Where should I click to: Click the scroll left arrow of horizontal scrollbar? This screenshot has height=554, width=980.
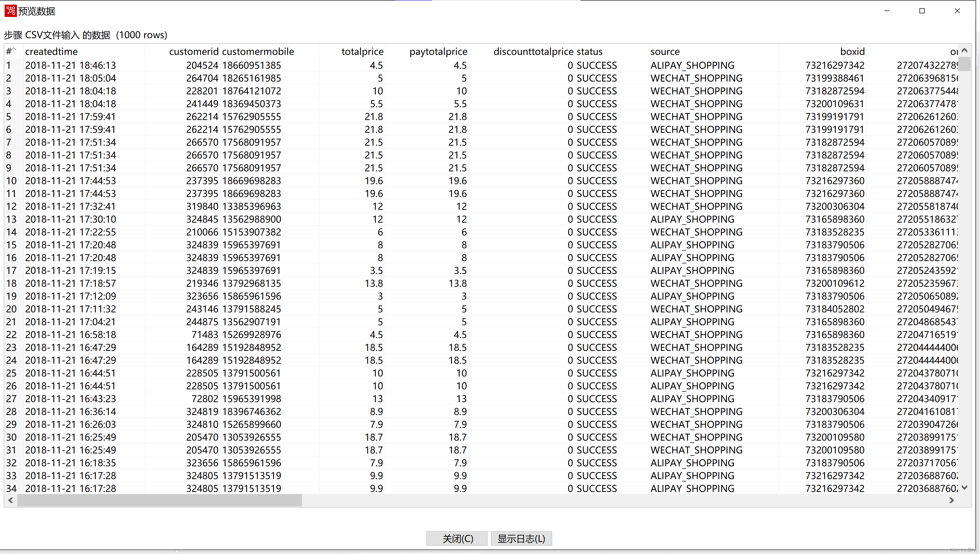11,500
